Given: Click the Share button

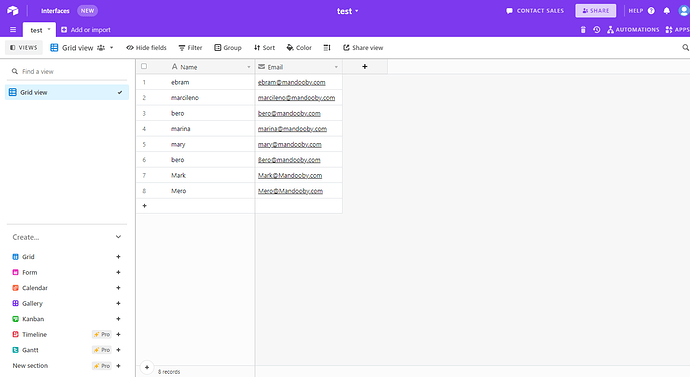Looking at the screenshot, I should click(596, 11).
